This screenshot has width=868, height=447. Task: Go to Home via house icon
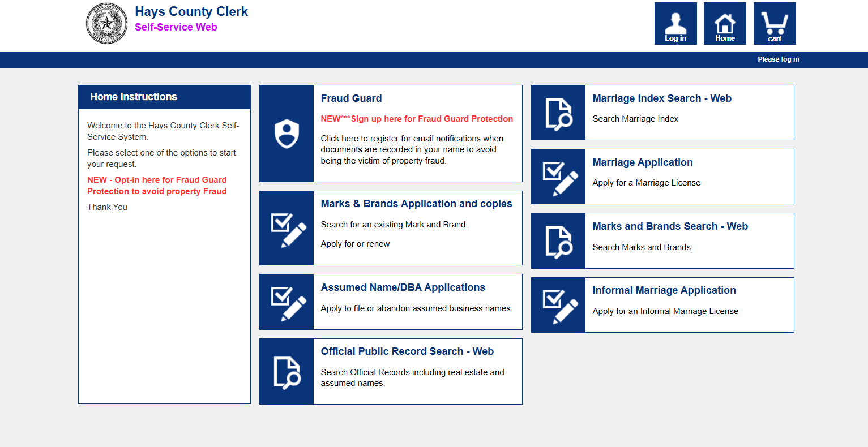pos(725,23)
